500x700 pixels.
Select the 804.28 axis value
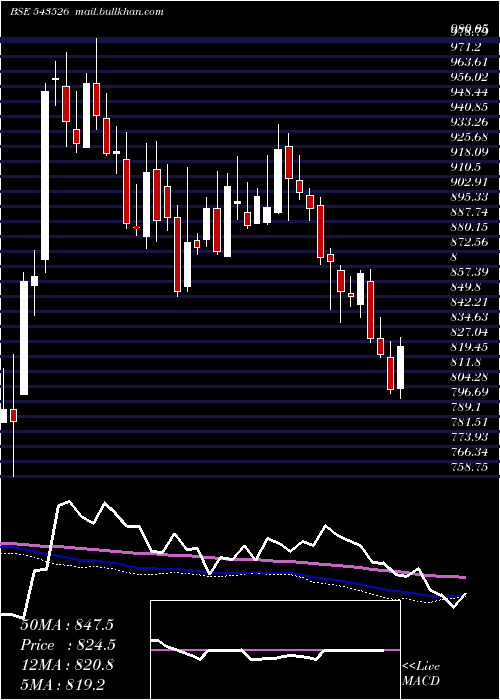(469, 377)
